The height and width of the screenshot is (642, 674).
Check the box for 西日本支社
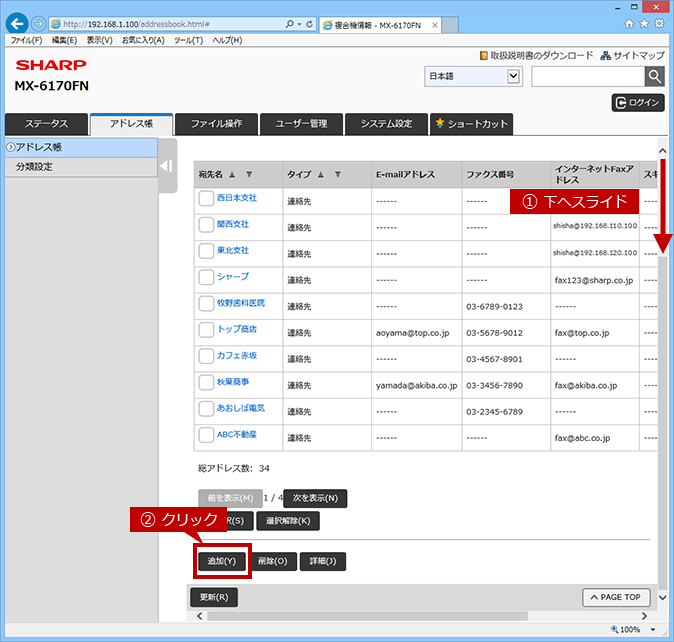[x=206, y=198]
